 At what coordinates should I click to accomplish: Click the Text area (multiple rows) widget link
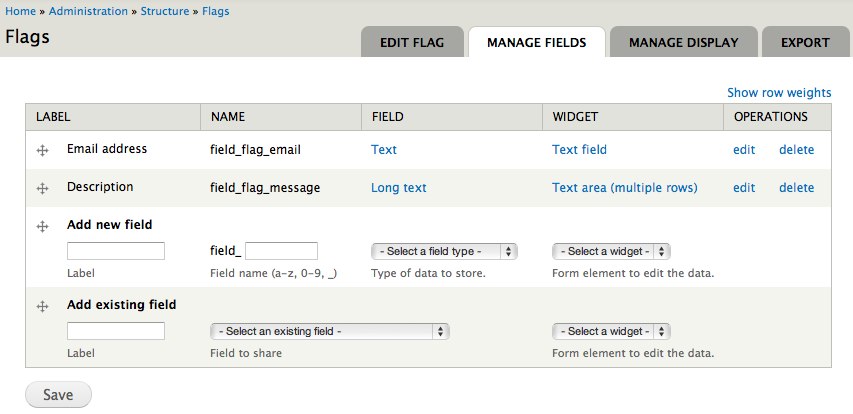pyautogui.click(x=625, y=188)
